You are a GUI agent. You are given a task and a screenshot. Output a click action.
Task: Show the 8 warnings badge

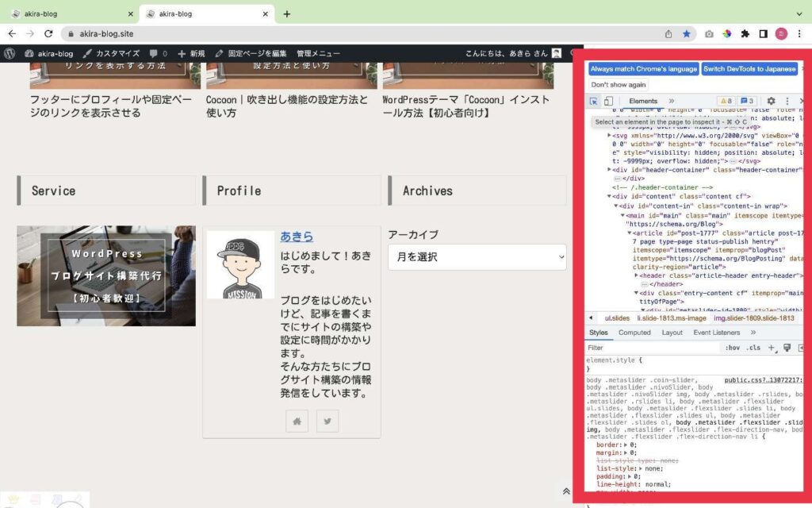coord(726,101)
